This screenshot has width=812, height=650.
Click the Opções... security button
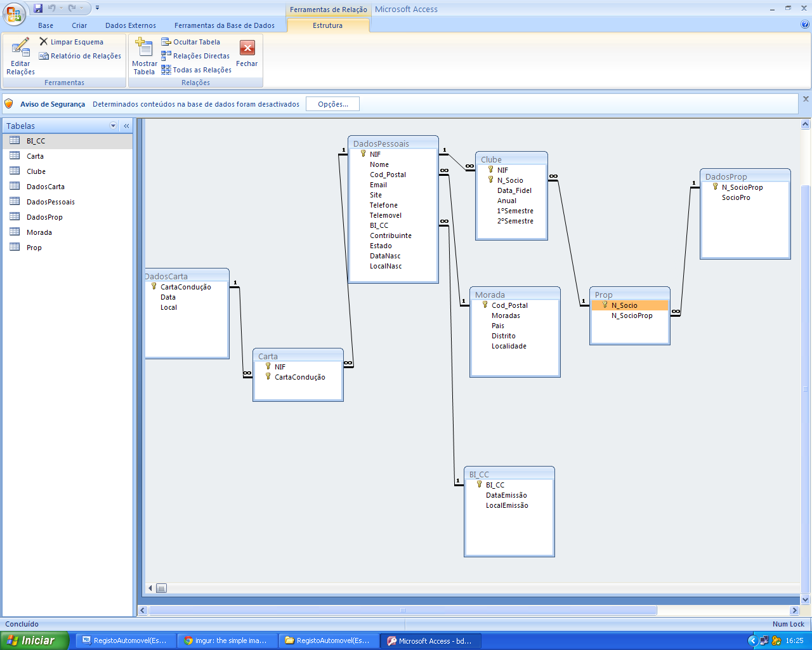pyautogui.click(x=332, y=104)
